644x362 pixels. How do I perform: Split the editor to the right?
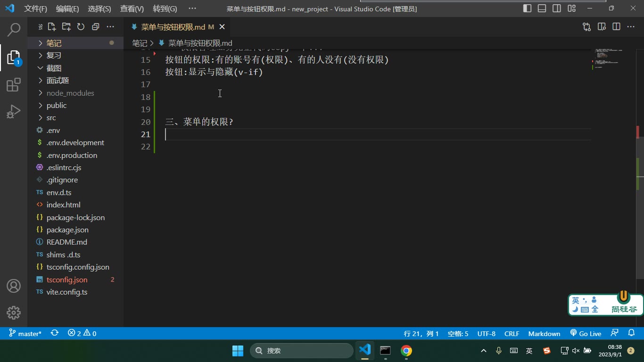[616, 27]
